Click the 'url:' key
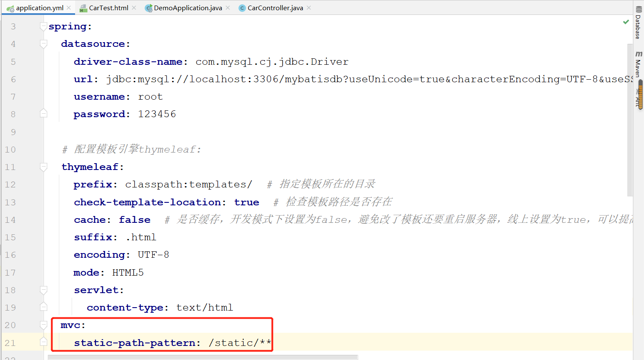The height and width of the screenshot is (360, 644). click(x=86, y=79)
